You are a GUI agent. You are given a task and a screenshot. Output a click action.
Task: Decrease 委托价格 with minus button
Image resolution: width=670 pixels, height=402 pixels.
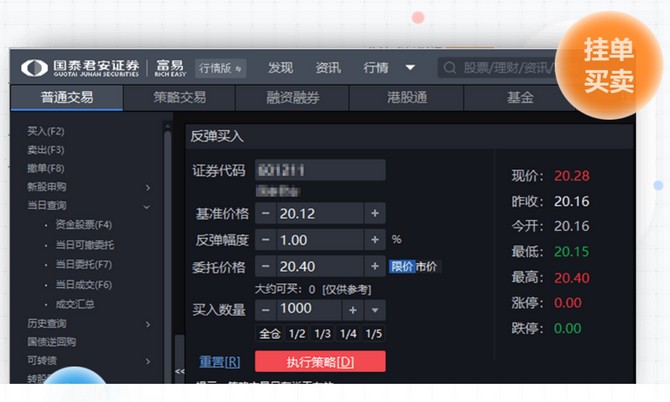pyautogui.click(x=265, y=266)
